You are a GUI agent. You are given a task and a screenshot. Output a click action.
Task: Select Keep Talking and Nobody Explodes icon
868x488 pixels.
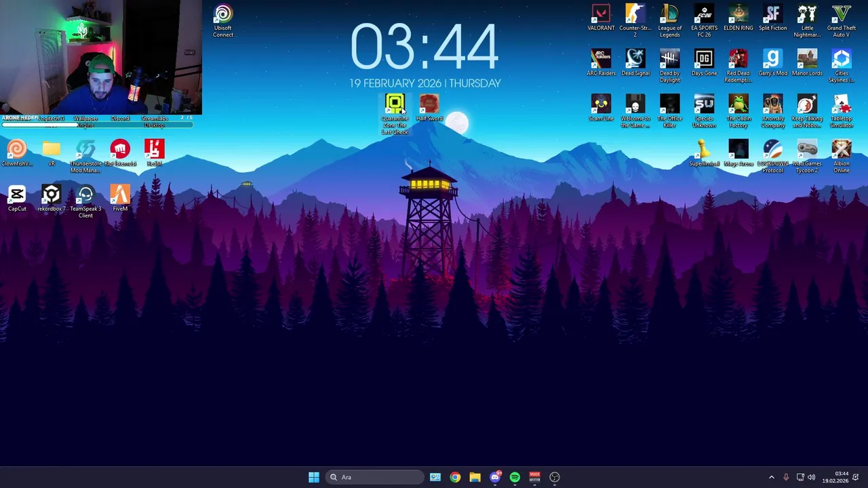pos(807,111)
